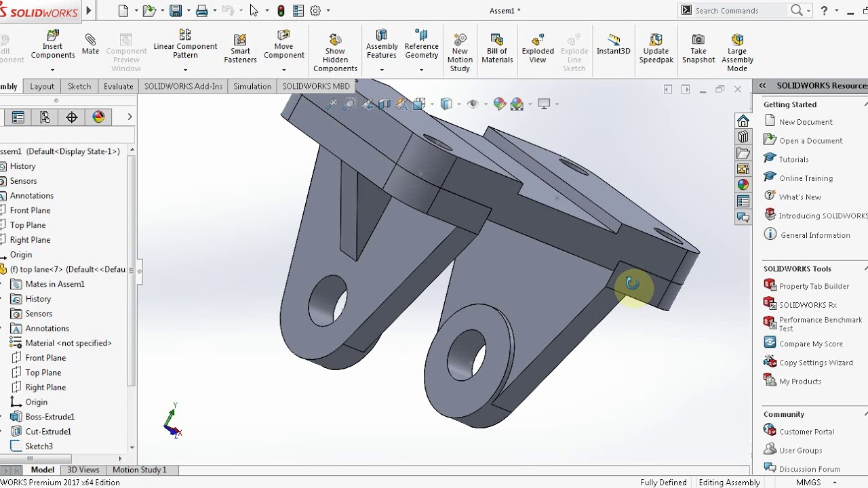Image resolution: width=868 pixels, height=488 pixels.
Task: Switch to PropertyManager tab
Action: [x=18, y=117]
